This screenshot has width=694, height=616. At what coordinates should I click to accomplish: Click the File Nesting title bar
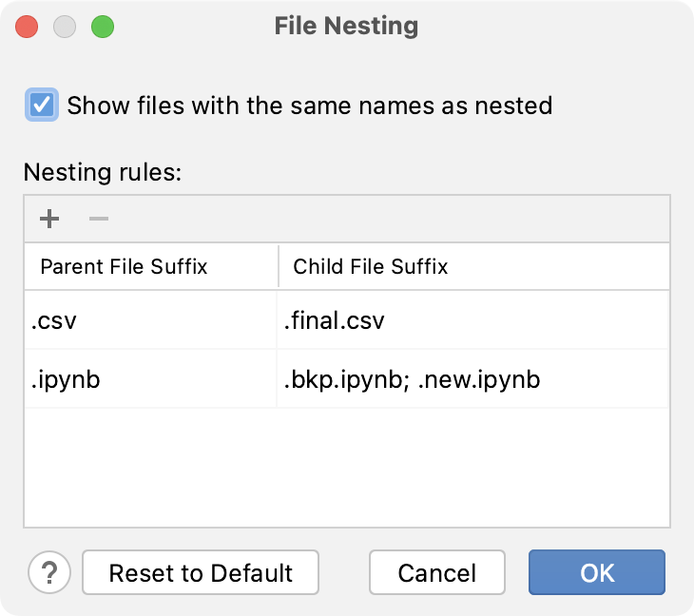coord(346,26)
